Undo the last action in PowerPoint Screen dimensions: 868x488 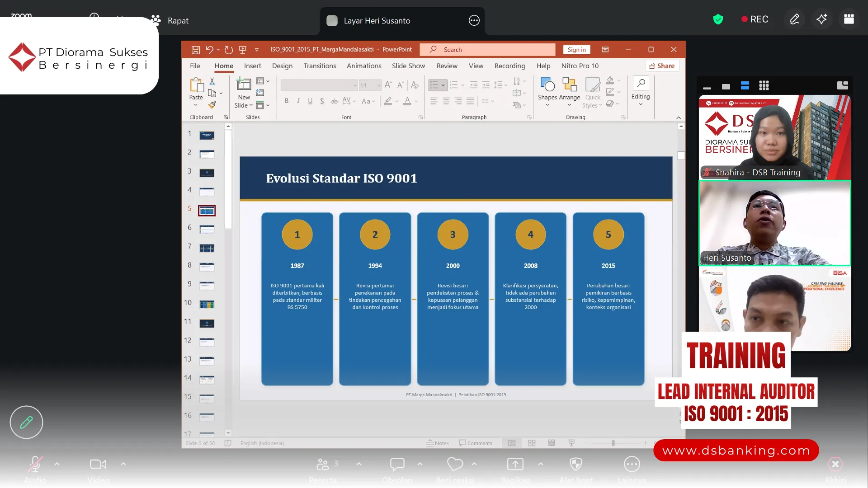click(209, 50)
